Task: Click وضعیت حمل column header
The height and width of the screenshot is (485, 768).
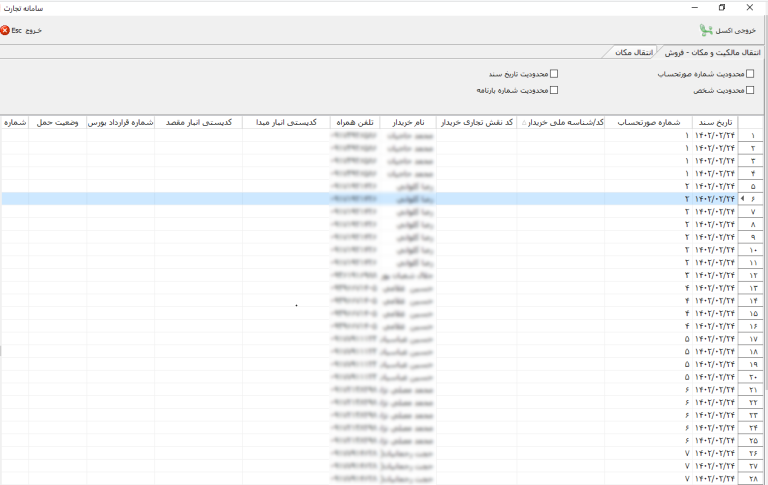Action: [x=57, y=122]
